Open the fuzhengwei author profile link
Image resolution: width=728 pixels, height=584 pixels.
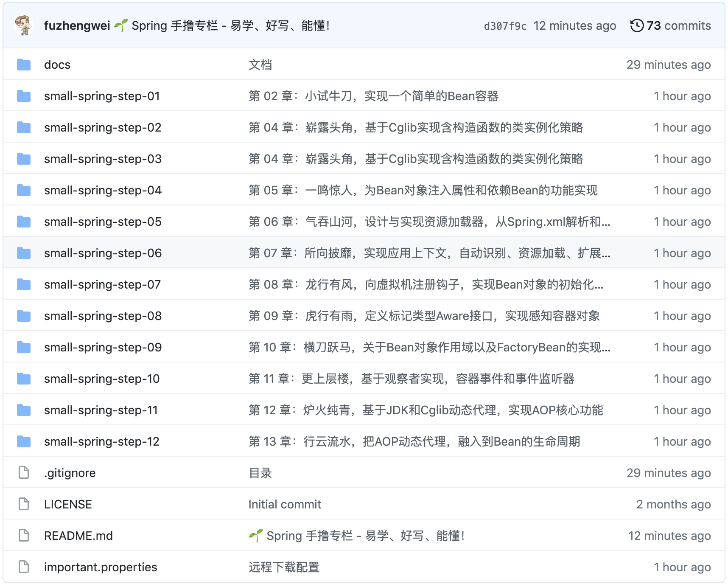[77, 25]
